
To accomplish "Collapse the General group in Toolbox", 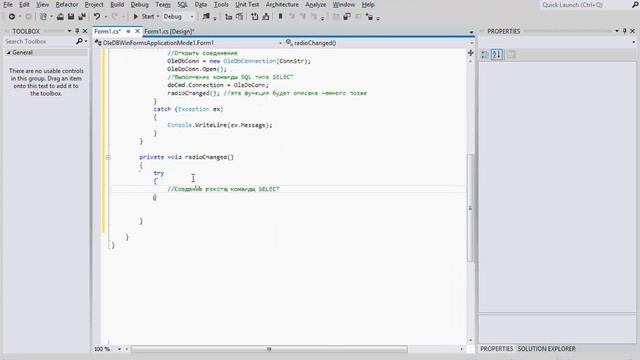I will click(x=8, y=53).
